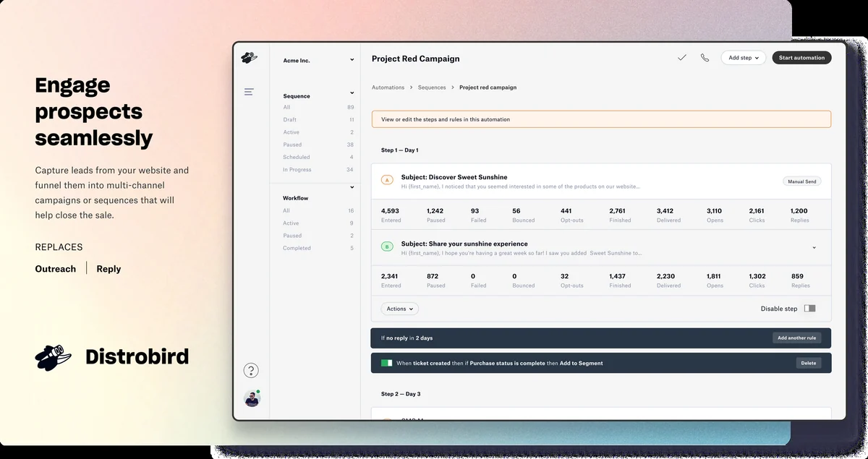Open the Acme Inc. workspace switcher
Image resolution: width=868 pixels, height=459 pixels.
point(318,61)
